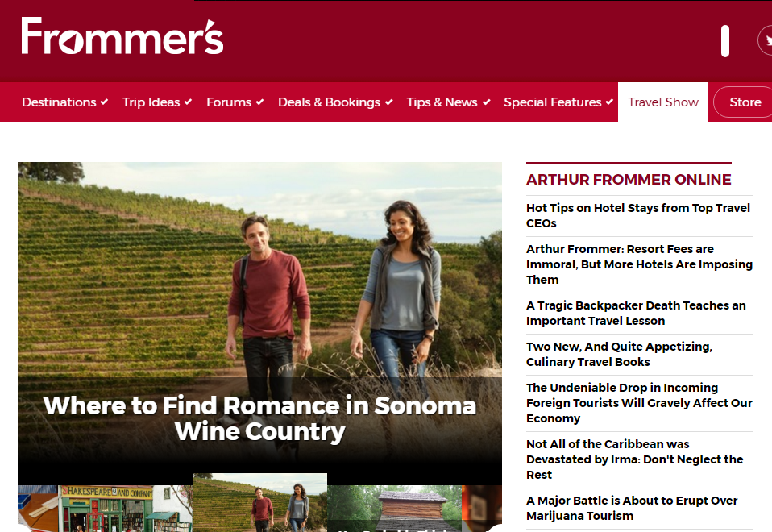Switch to the Travel Show tab
Screen dimensions: 772x532
click(x=662, y=102)
